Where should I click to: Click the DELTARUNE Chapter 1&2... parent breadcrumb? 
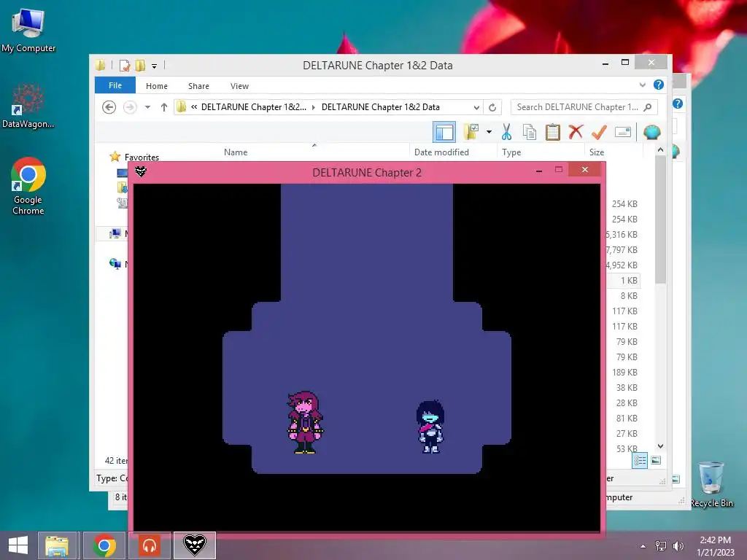click(253, 107)
